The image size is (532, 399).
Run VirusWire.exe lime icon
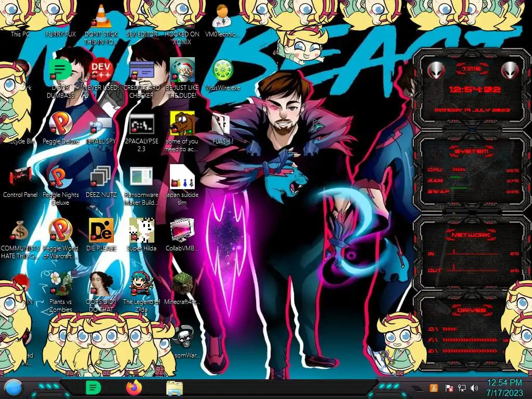(222, 75)
